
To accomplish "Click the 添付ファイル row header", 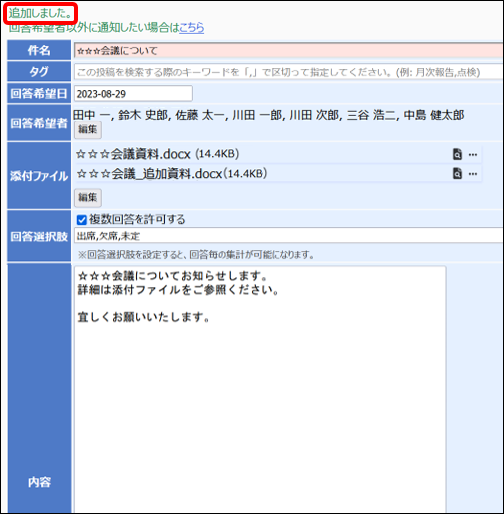I will (39, 176).
